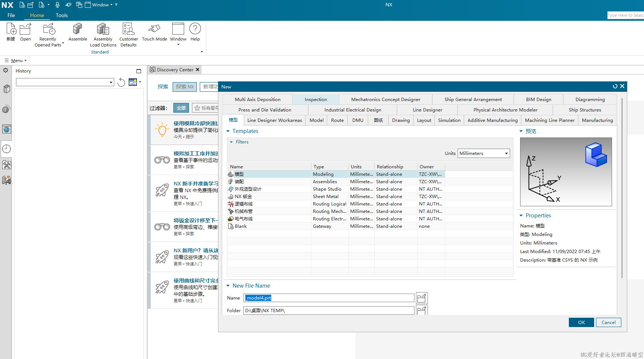This screenshot has width=644, height=359.
Task: Open the web browser globe sidebar icon
Action: coord(6,129)
